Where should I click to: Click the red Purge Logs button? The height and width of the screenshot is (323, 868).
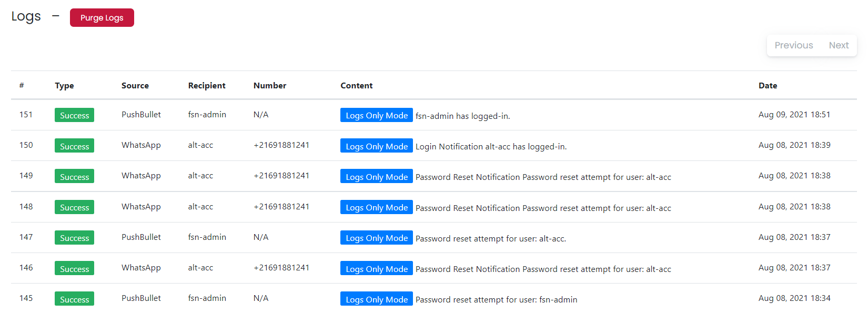[102, 17]
